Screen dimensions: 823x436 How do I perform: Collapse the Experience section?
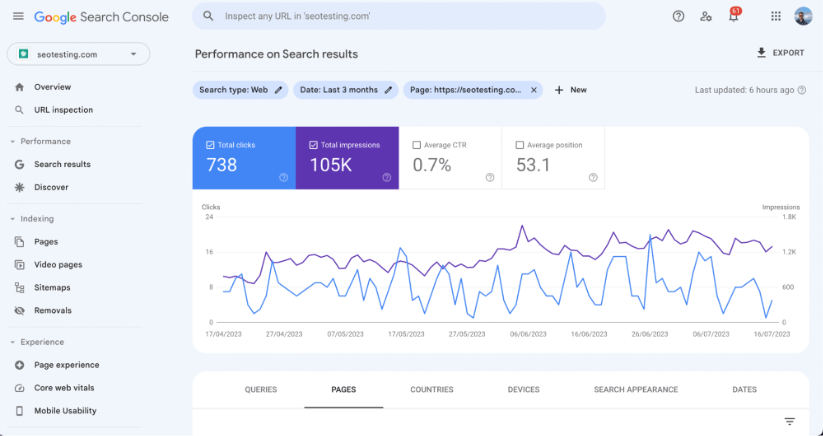click(x=13, y=342)
